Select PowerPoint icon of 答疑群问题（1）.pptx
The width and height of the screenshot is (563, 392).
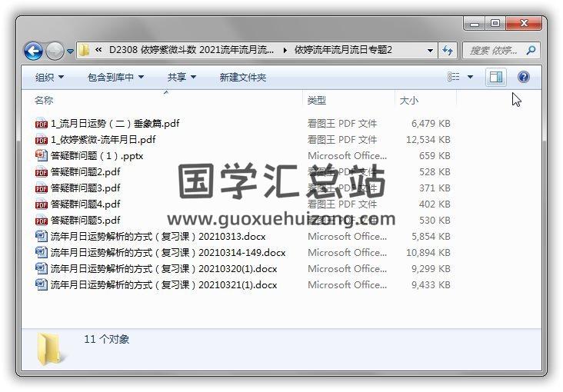point(42,155)
